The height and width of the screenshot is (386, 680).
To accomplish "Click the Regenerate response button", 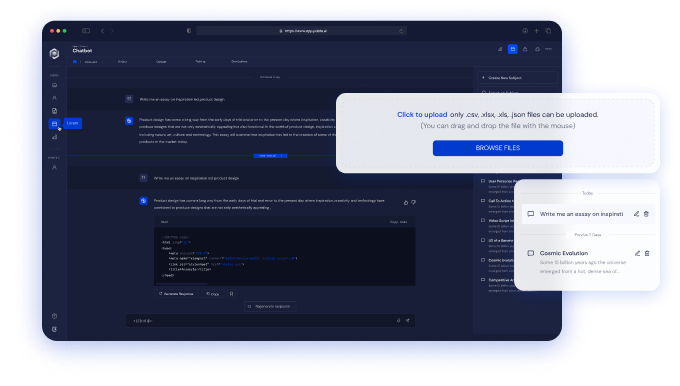I will coord(270,307).
